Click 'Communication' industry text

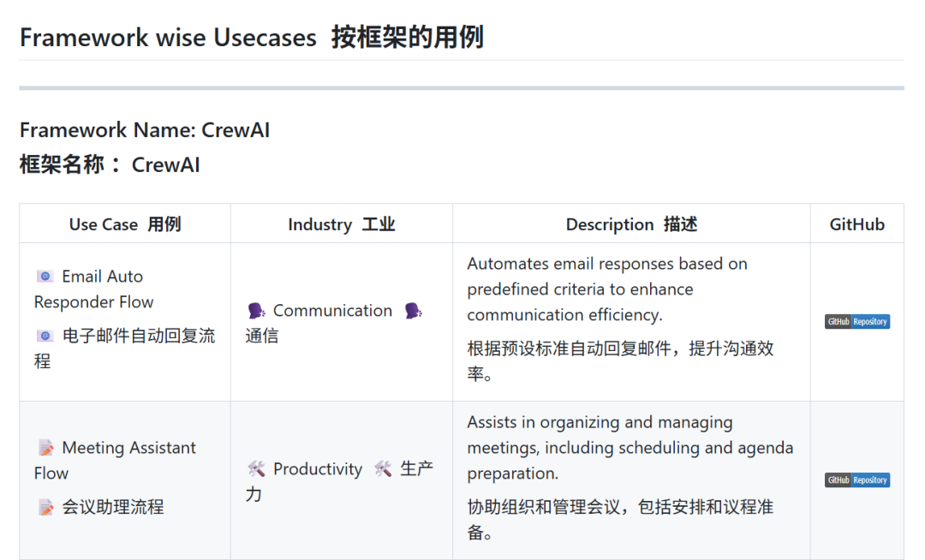pos(332,310)
